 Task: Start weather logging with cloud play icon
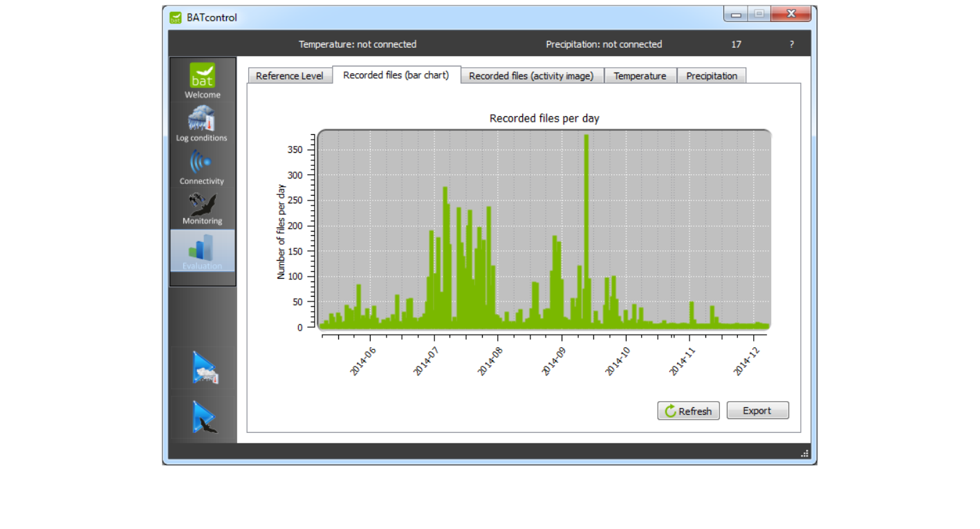[204, 368]
